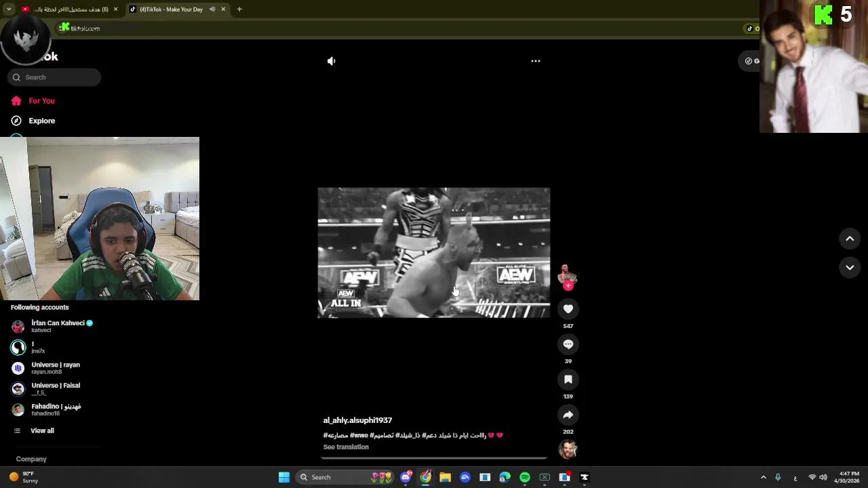Open Chrome from the taskbar
Image resolution: width=868 pixels, height=488 pixels.
point(425,477)
